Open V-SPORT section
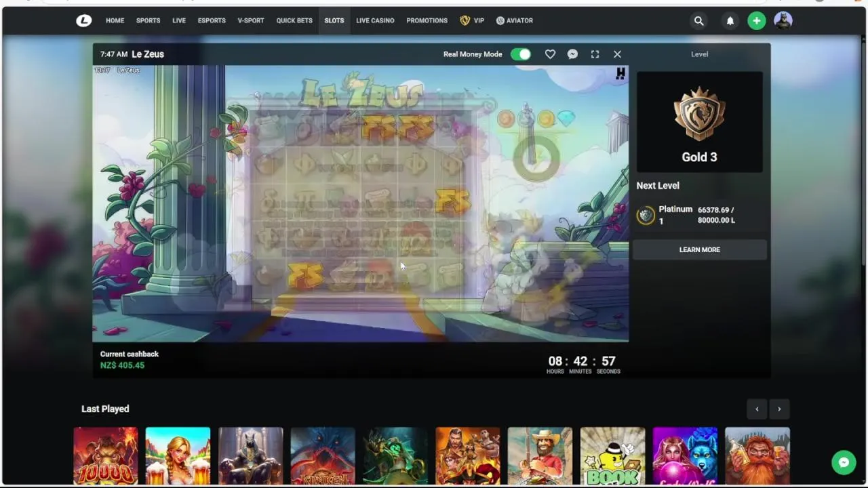 click(251, 21)
